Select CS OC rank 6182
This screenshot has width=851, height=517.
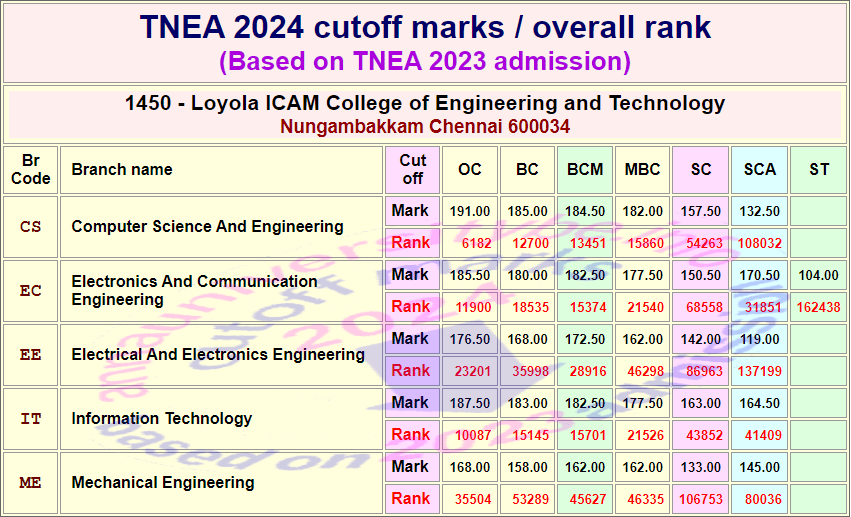[469, 243]
